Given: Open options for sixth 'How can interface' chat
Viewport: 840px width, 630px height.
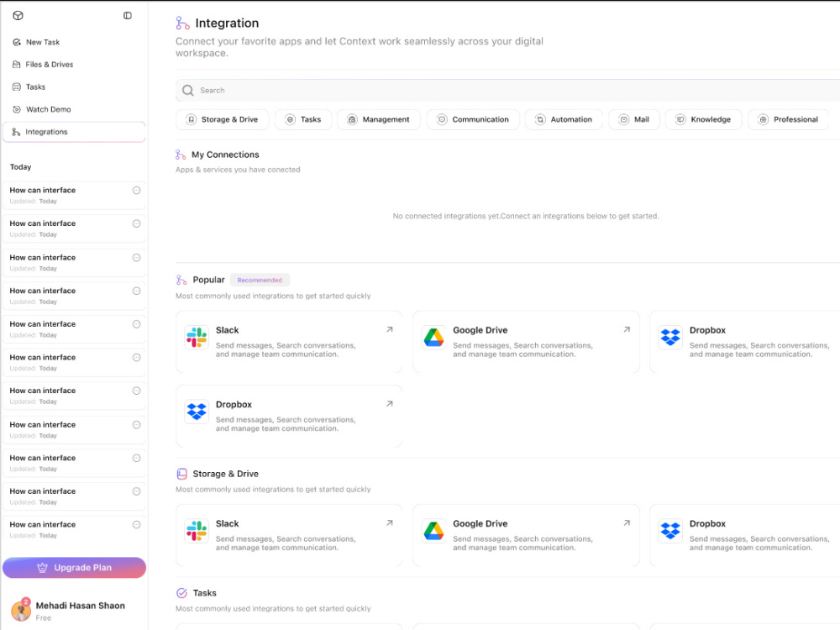Looking at the screenshot, I should click(x=137, y=357).
